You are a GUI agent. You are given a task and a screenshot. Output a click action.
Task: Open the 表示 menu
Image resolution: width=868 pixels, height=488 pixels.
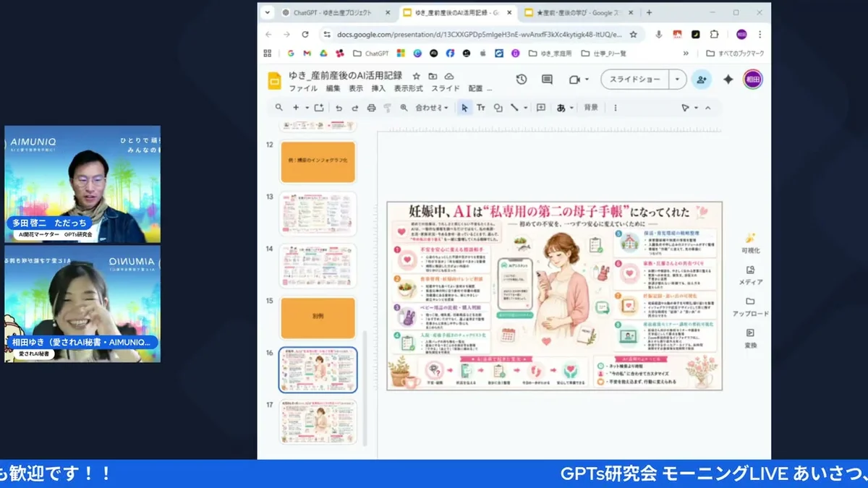(x=356, y=89)
